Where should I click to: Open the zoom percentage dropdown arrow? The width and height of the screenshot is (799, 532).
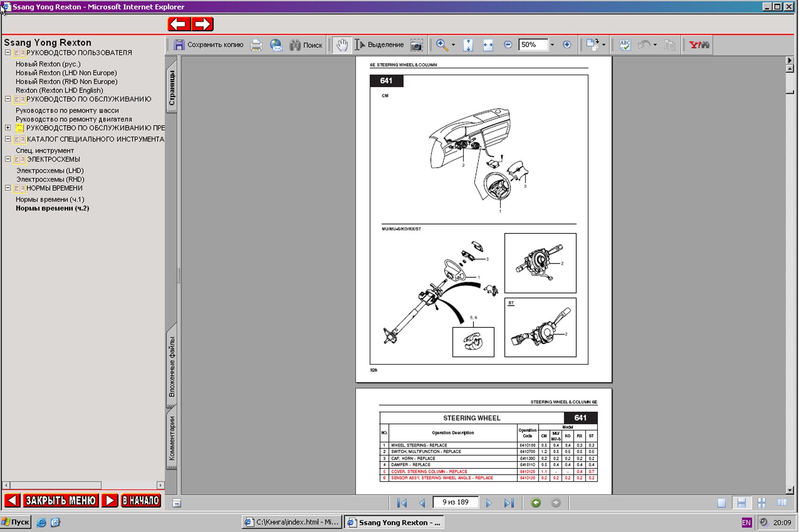click(552, 45)
